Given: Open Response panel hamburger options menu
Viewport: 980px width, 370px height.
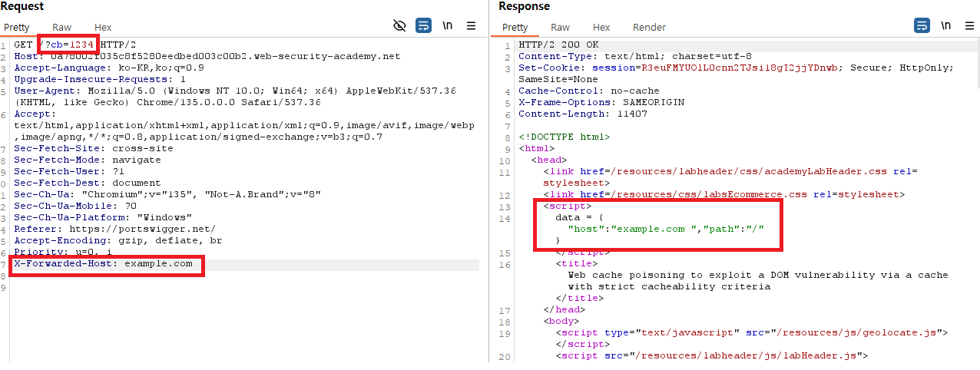Looking at the screenshot, I should (x=969, y=25).
